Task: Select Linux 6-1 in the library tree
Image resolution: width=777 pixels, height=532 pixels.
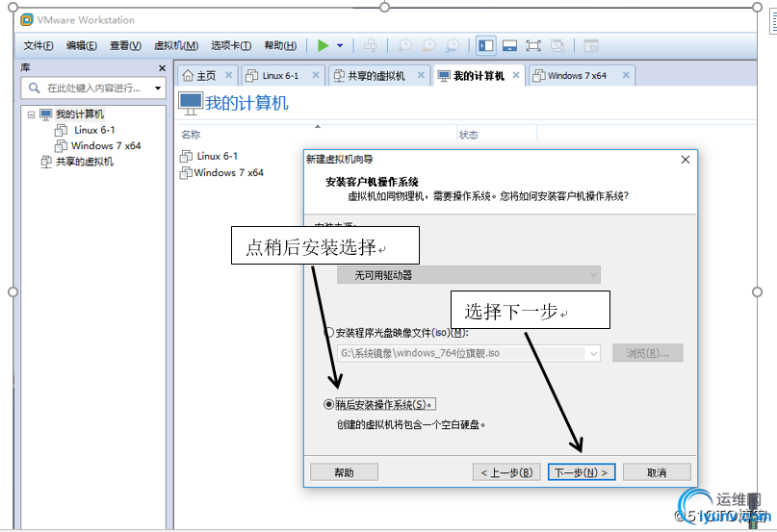Action: 94,130
